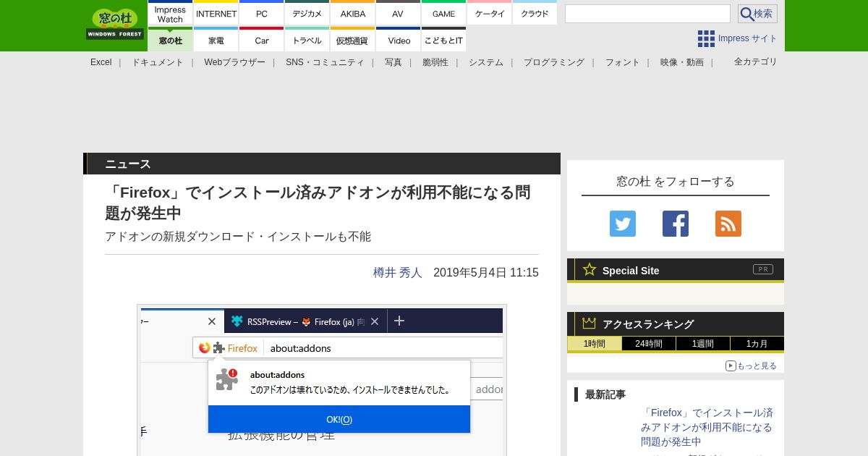
Task: Browse the Webブラウザー category
Action: pyautogui.click(x=234, y=62)
